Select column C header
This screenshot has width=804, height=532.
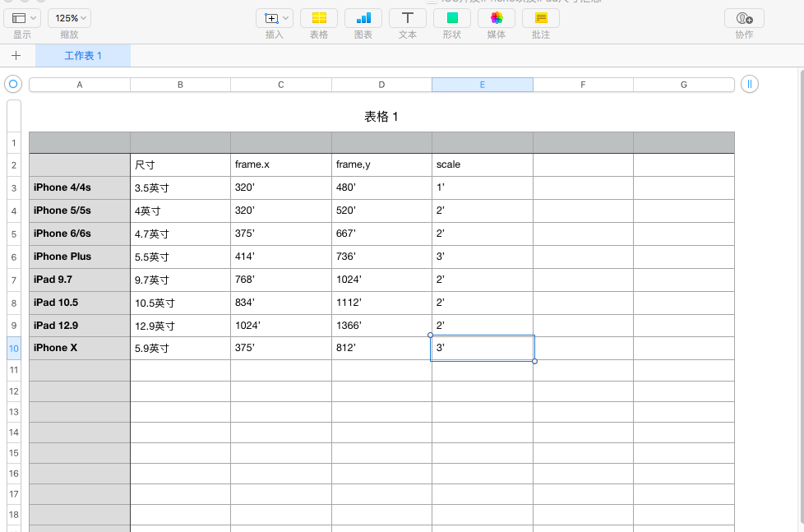(281, 85)
